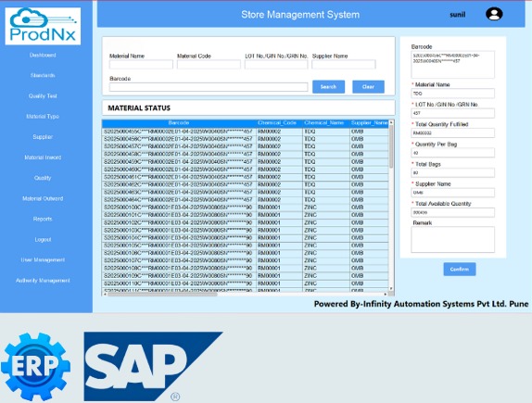The width and height of the screenshot is (532, 403).
Task: Select the first ZINC row in table
Action: coord(245,208)
